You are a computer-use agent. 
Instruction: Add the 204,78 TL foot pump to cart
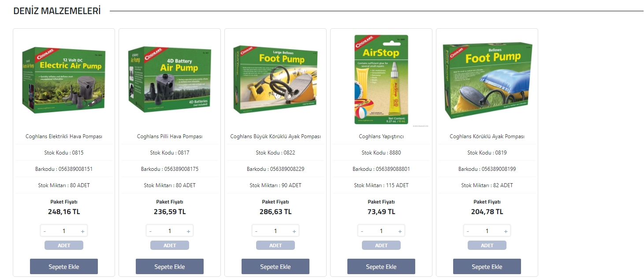487,267
